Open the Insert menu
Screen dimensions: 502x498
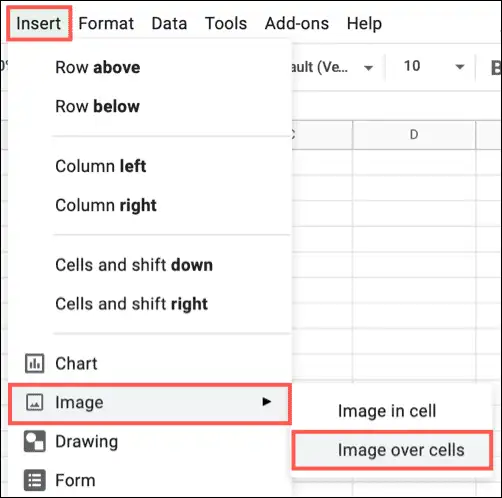pos(39,23)
